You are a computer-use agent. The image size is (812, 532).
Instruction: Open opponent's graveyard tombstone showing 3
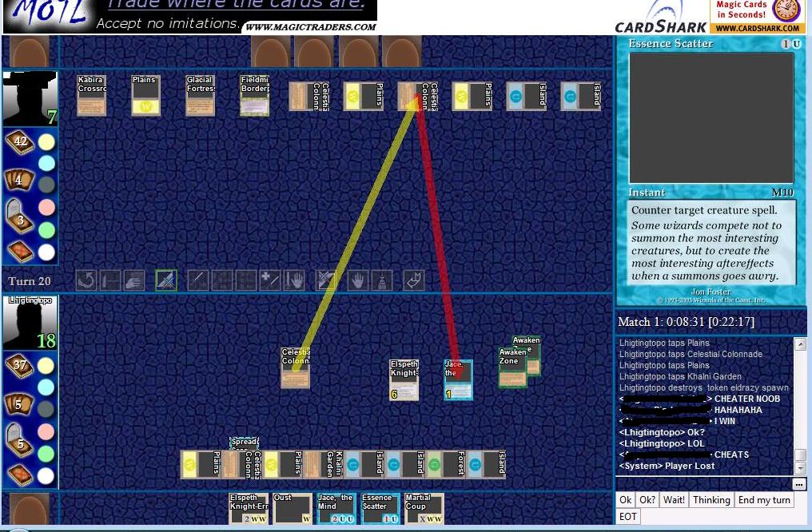[20, 216]
